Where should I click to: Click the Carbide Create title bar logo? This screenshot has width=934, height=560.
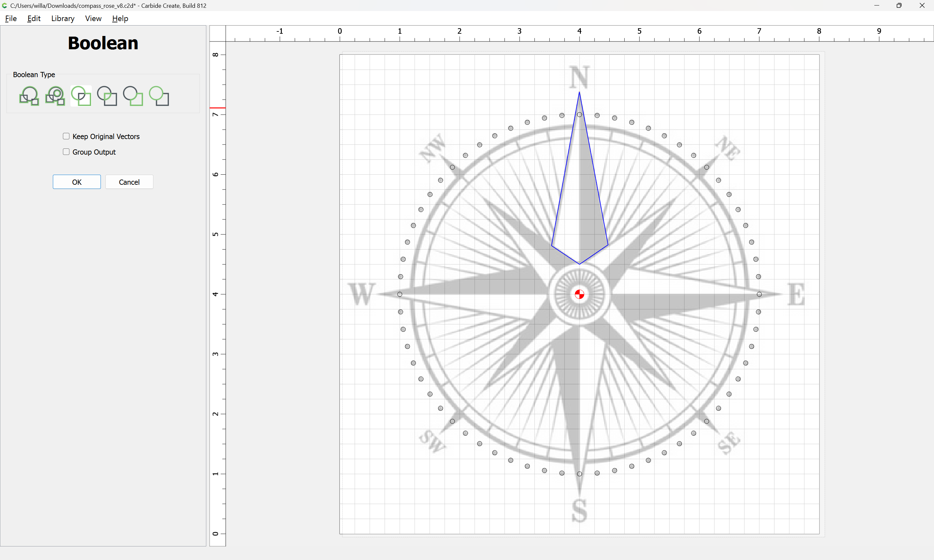(x=5, y=6)
